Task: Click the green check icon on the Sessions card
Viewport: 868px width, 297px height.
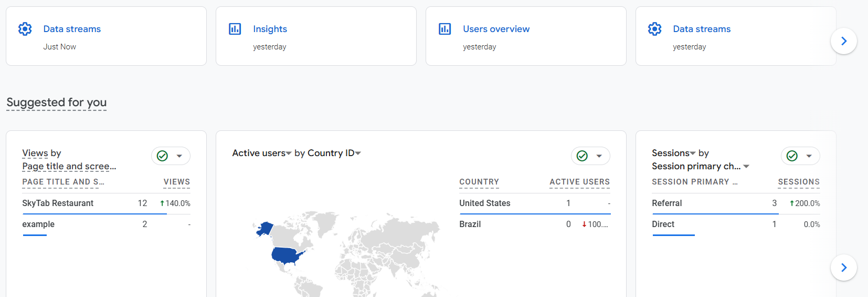Action: pyautogui.click(x=792, y=156)
